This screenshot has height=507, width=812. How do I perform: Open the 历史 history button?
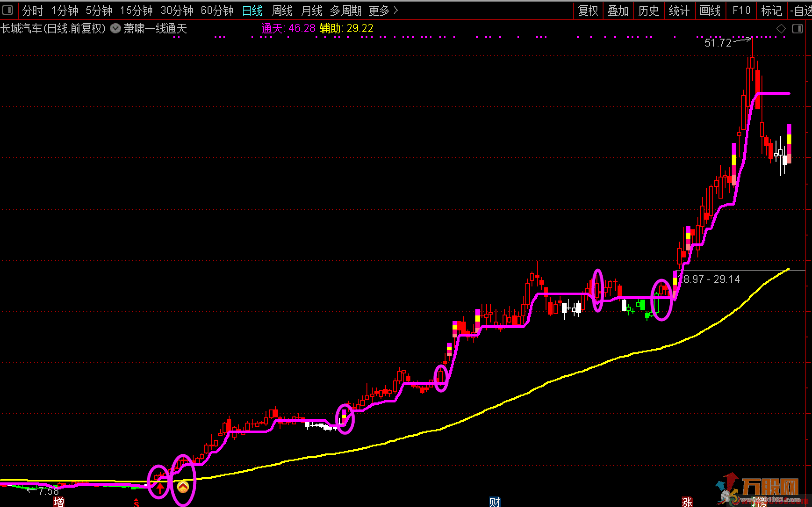(x=649, y=11)
